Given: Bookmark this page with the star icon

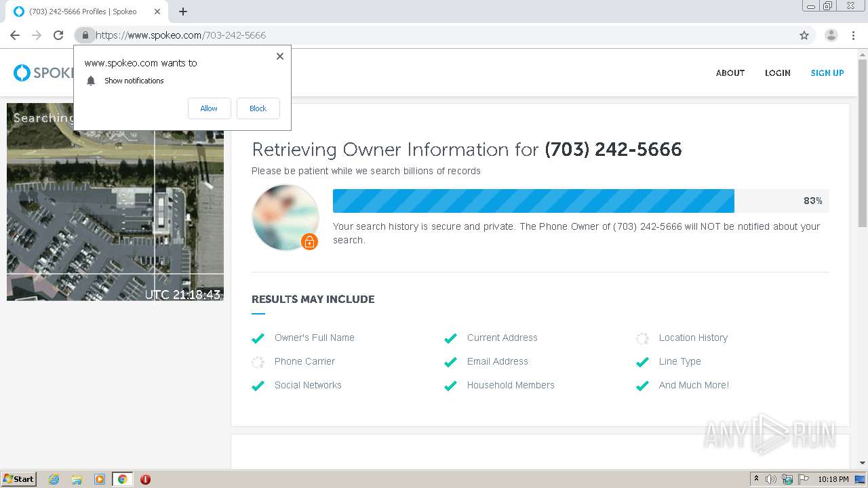Looking at the screenshot, I should pos(804,35).
